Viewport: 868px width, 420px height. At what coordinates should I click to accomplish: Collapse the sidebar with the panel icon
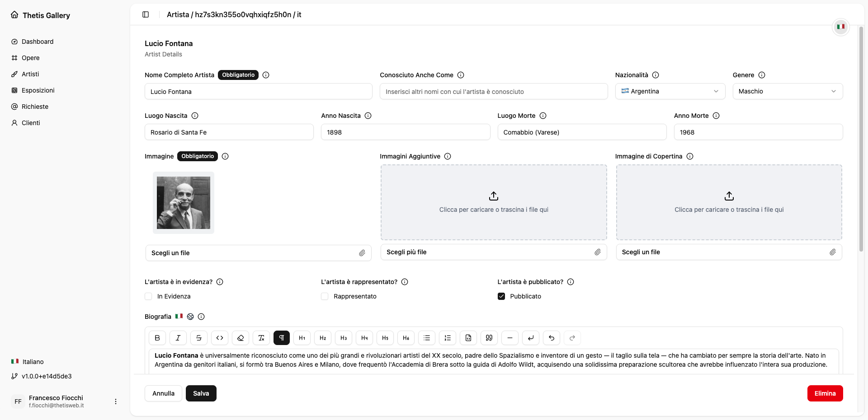[x=146, y=14]
